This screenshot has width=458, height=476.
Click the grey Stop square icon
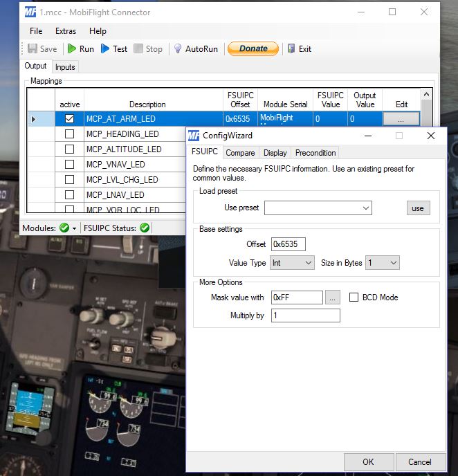tap(138, 48)
